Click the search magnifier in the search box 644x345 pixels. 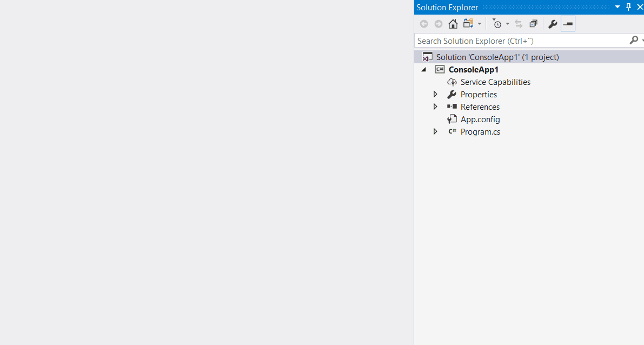(634, 40)
